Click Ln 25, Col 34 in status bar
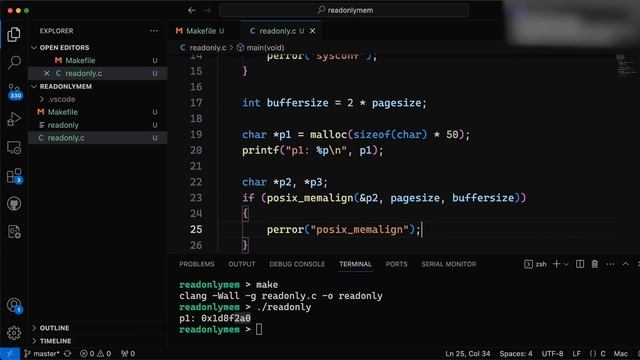Image resolution: width=640 pixels, height=360 pixels. click(x=467, y=353)
